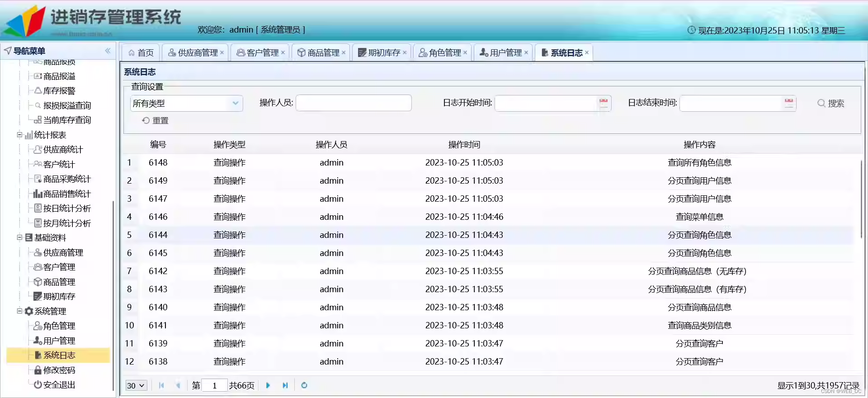868x398 pixels.
Task: Open 修改密码 in system management
Action: tap(59, 370)
